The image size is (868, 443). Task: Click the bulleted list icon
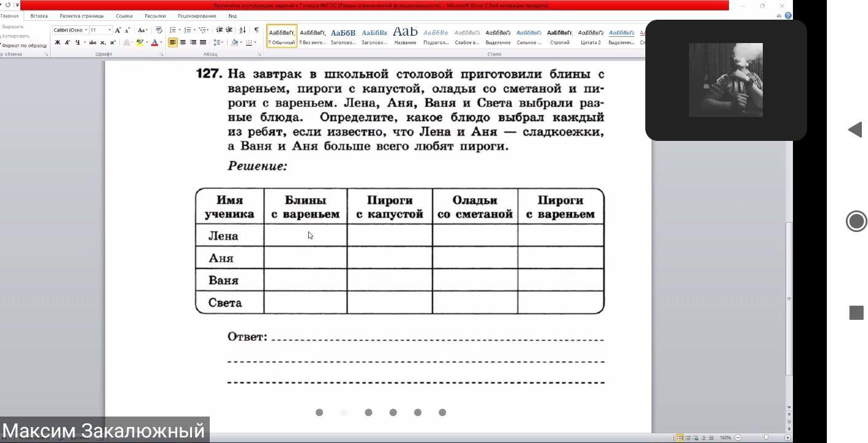click(x=173, y=30)
